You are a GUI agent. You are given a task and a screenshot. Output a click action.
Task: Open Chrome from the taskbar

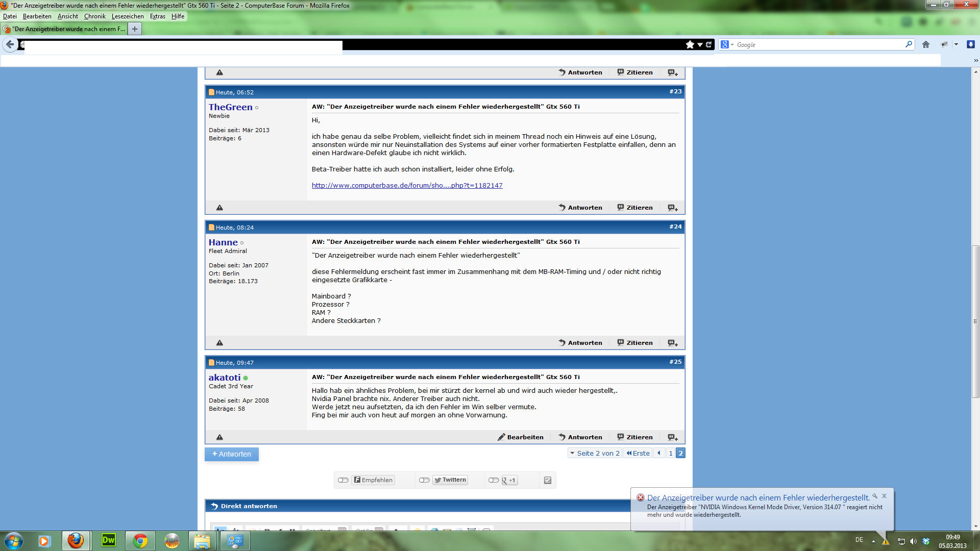click(x=140, y=540)
